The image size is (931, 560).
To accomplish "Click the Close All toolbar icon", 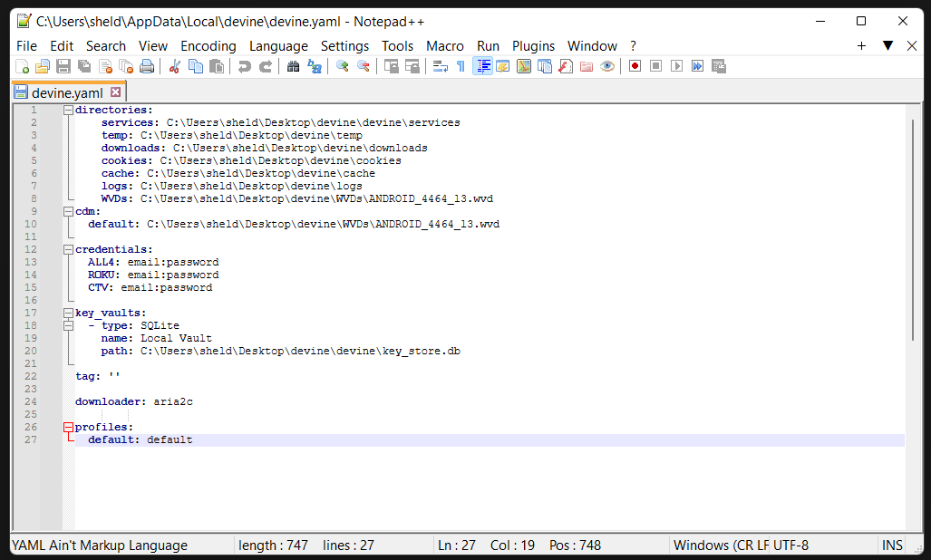I will click(126, 66).
